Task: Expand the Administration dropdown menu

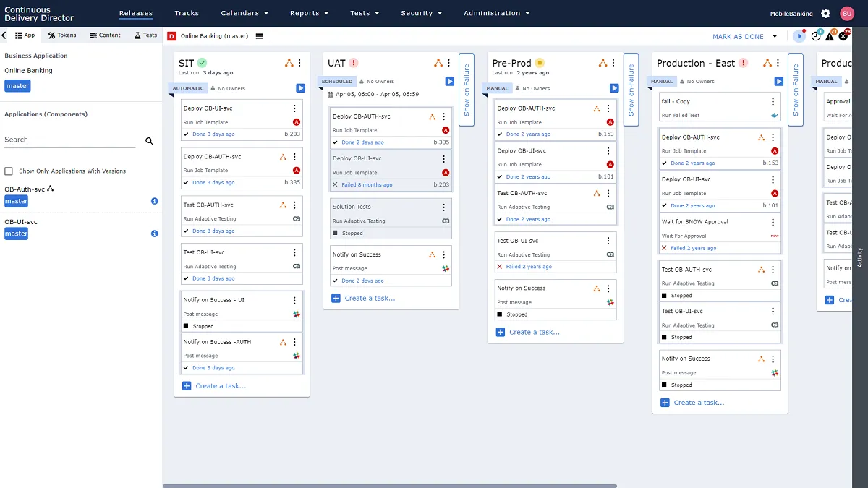Action: [497, 13]
